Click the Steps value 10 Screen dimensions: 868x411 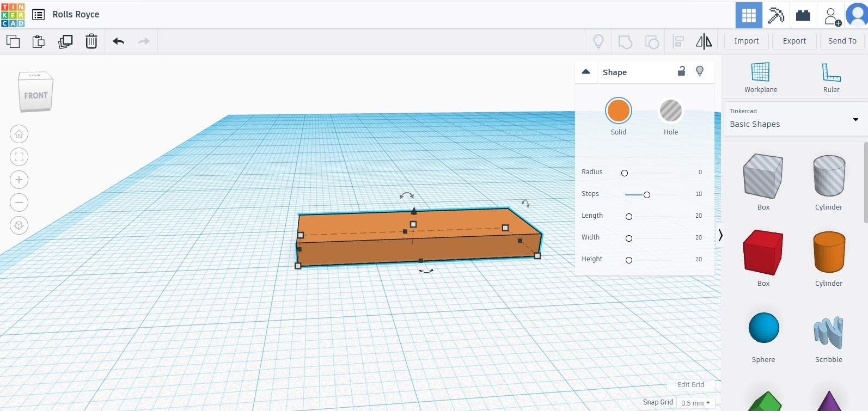(x=699, y=194)
